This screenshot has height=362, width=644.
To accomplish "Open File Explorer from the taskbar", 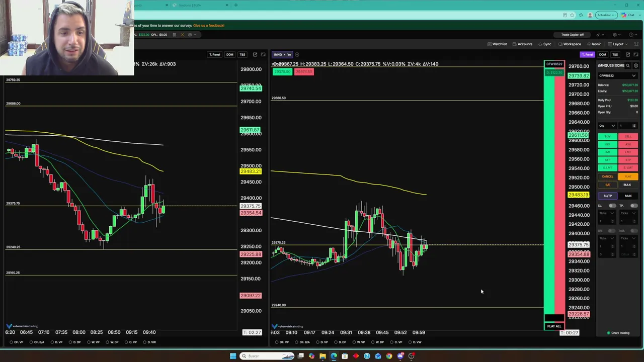I will pos(323,356).
